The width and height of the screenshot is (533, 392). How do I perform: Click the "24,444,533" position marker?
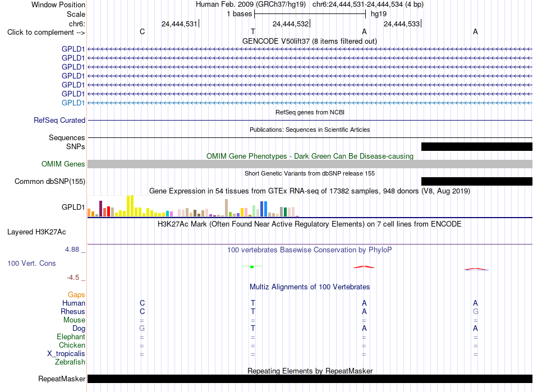click(x=402, y=24)
